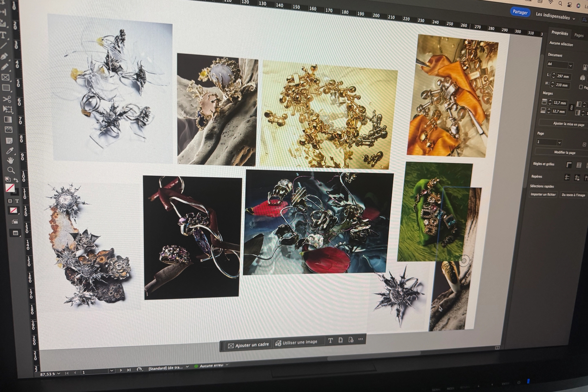The image size is (588, 392).
Task: Open the more options dots in floating bar
Action: (x=361, y=339)
